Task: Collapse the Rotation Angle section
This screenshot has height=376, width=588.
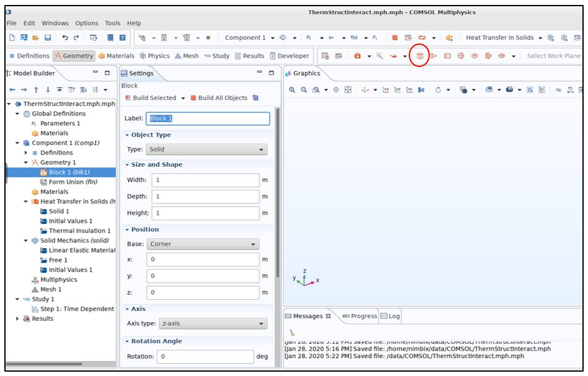Action: pos(127,341)
